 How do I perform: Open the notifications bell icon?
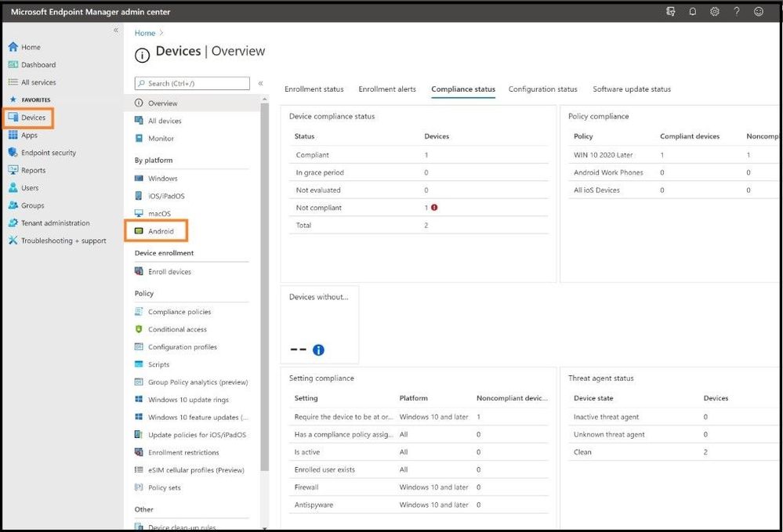click(x=693, y=12)
